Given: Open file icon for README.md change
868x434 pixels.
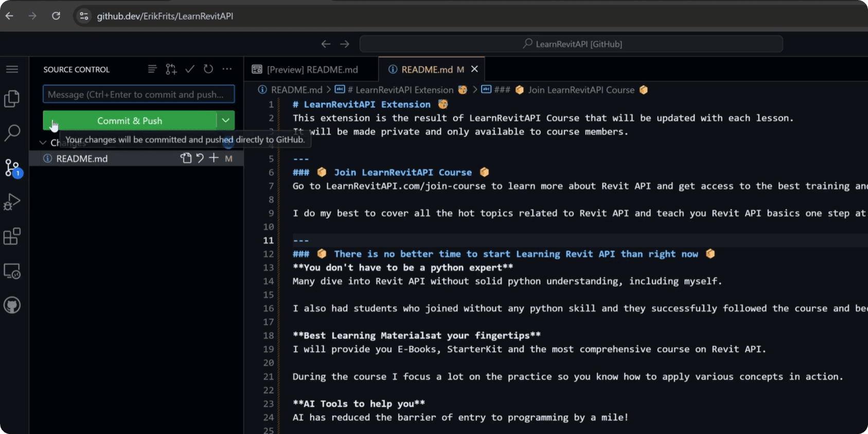Looking at the screenshot, I should pyautogui.click(x=186, y=158).
